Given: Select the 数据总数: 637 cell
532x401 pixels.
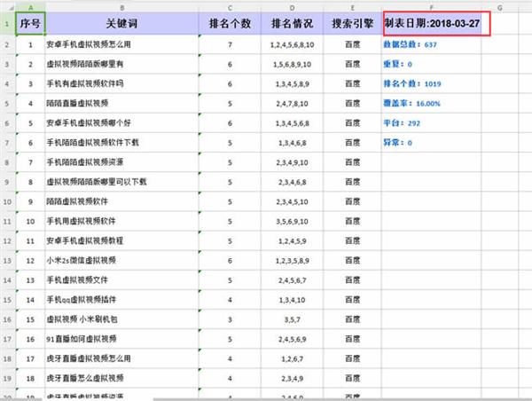Looking at the screenshot, I should (x=410, y=43).
